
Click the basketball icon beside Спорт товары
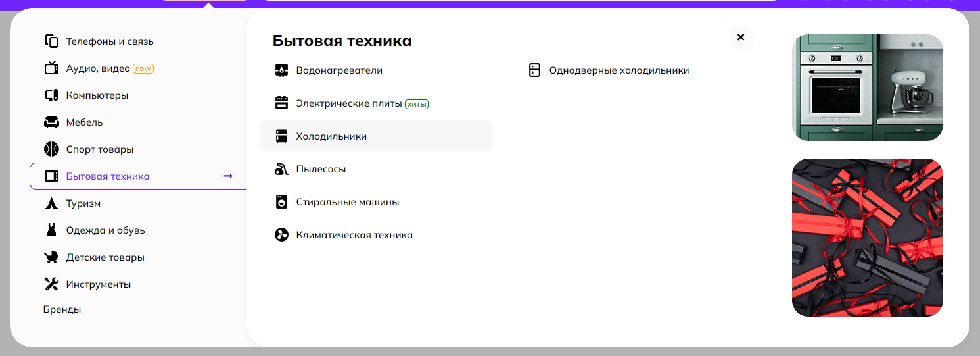pos(51,149)
